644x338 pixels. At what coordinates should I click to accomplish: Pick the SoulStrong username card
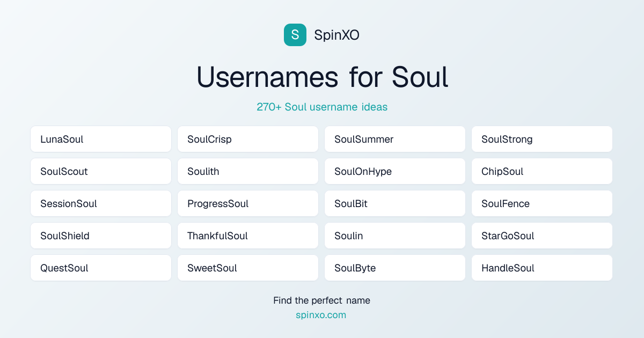pos(542,139)
